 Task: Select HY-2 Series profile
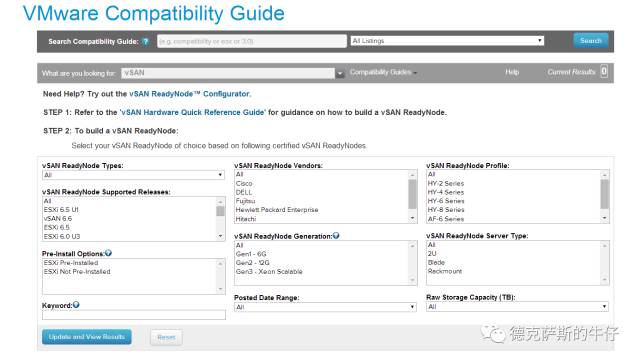coord(446,184)
